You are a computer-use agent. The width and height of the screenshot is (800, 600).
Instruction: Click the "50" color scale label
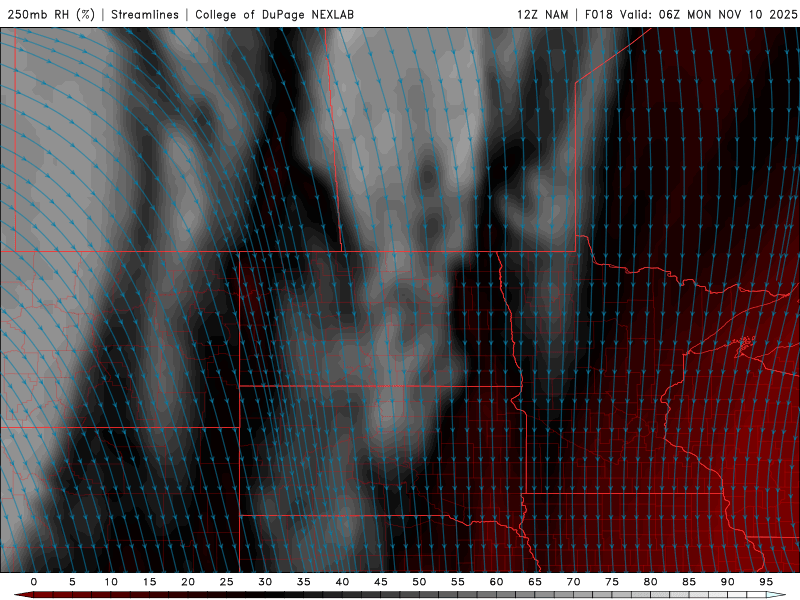pos(419,582)
